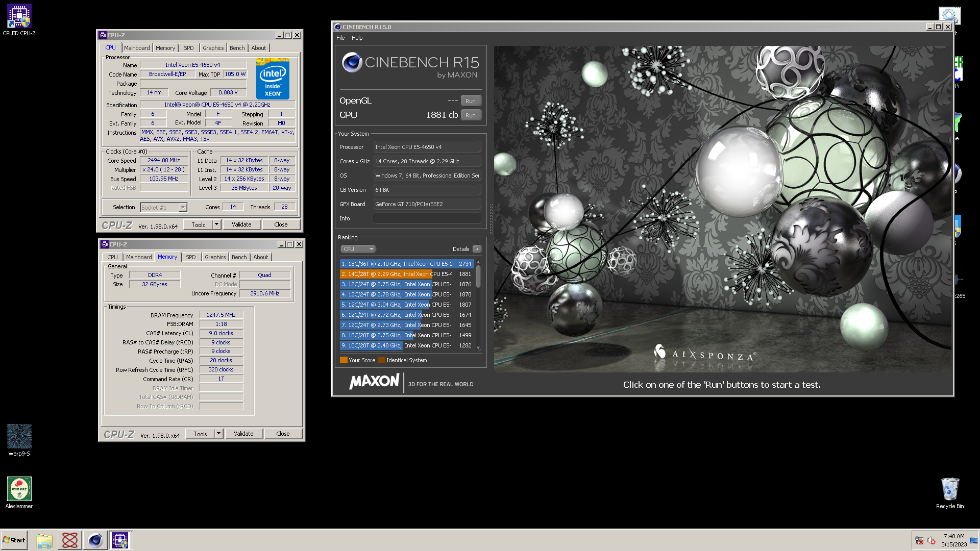Run the OpenGL test in Cinebench

coord(471,101)
